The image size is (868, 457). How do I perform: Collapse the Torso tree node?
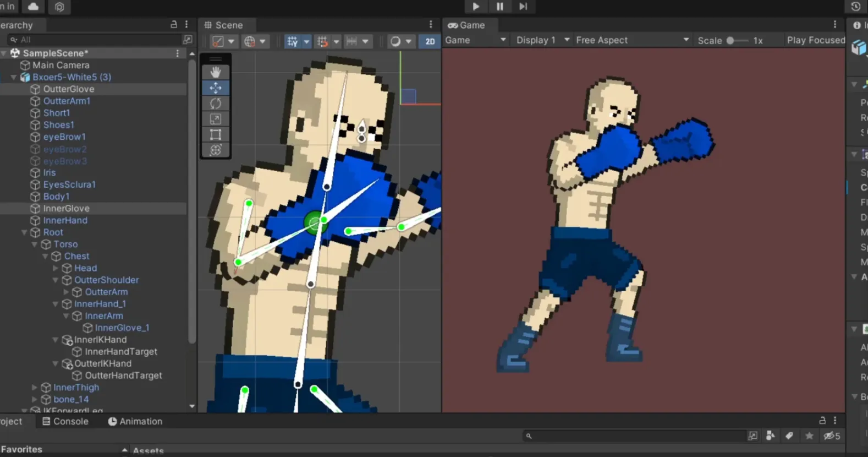click(x=35, y=244)
